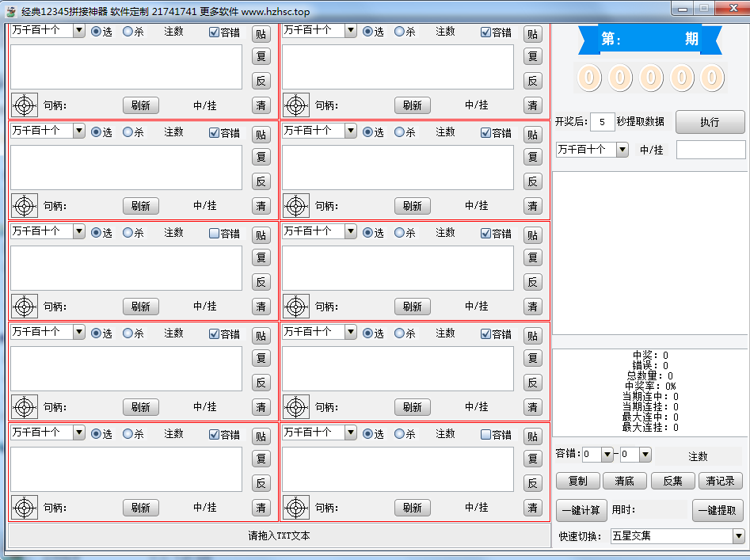
Task: Enable 容错 in the third-row left panel
Action: point(215,234)
